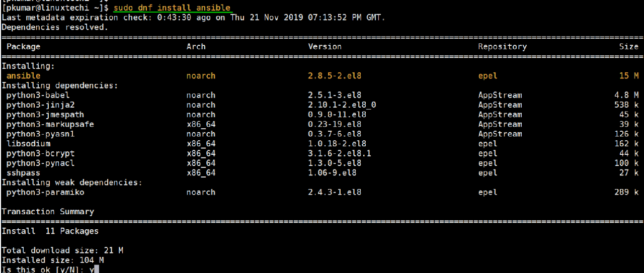Click the y/N confirmation prompt cursor
The image size is (644, 273).
click(97, 269)
